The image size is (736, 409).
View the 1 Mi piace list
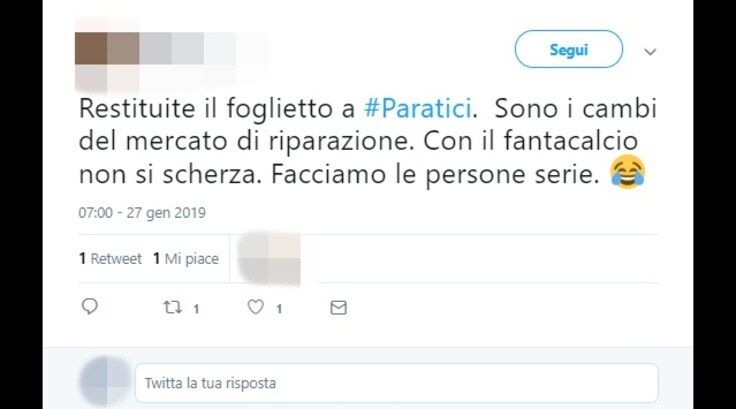point(186,259)
